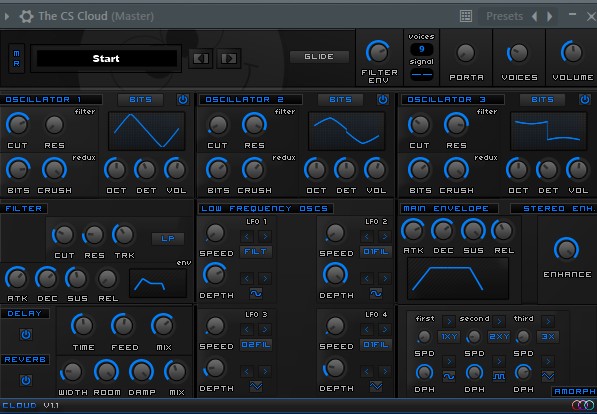Click the third 3X amorph target

pyautogui.click(x=548, y=337)
